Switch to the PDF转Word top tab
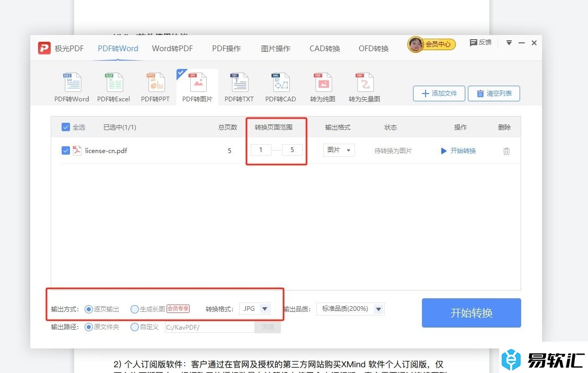The width and height of the screenshot is (588, 373). tap(117, 49)
